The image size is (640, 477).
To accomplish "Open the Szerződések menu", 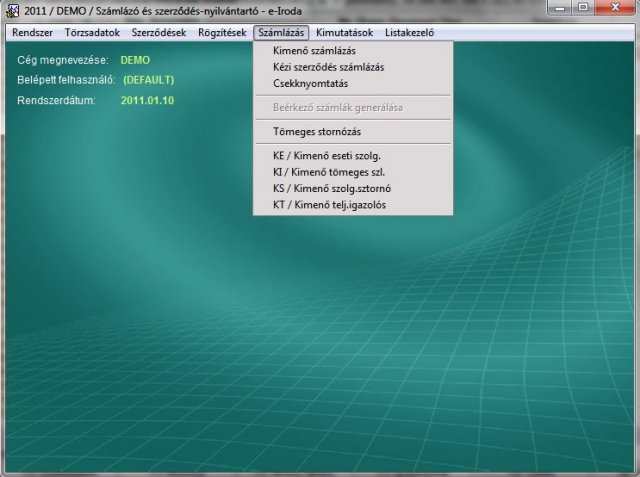I will tap(159, 33).
